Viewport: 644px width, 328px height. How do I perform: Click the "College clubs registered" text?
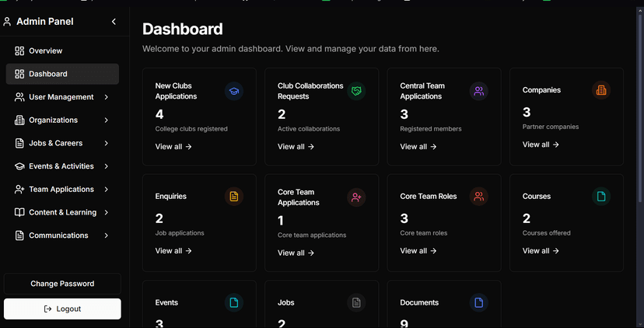[191, 129]
